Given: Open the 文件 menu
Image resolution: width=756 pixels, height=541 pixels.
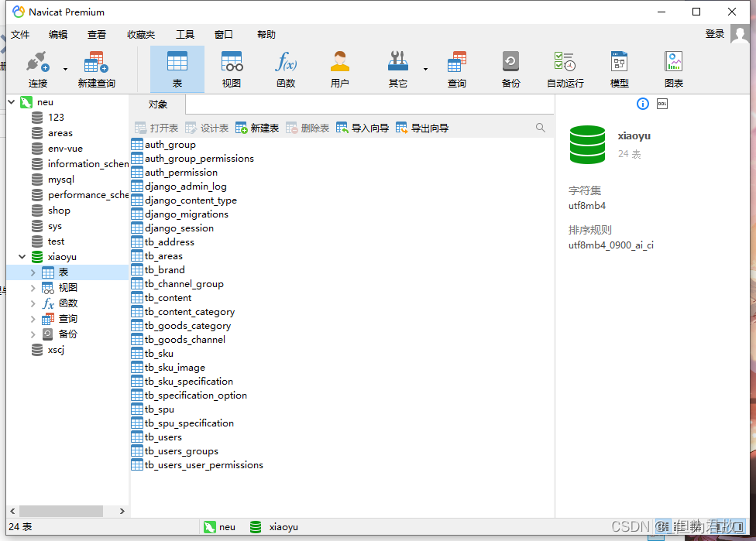Looking at the screenshot, I should (x=20, y=35).
